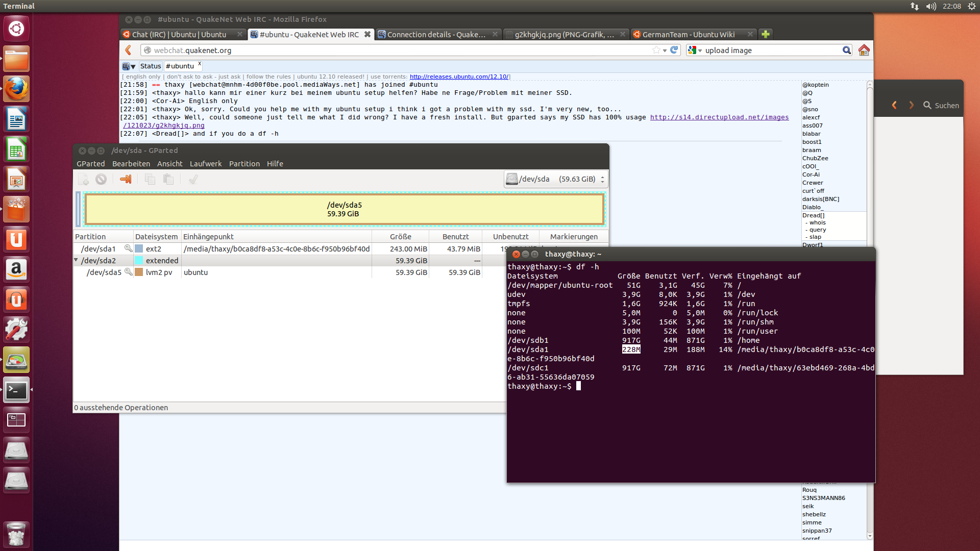The width and height of the screenshot is (980, 551).
Task: Reload the page in Firefox
Action: [674, 50]
